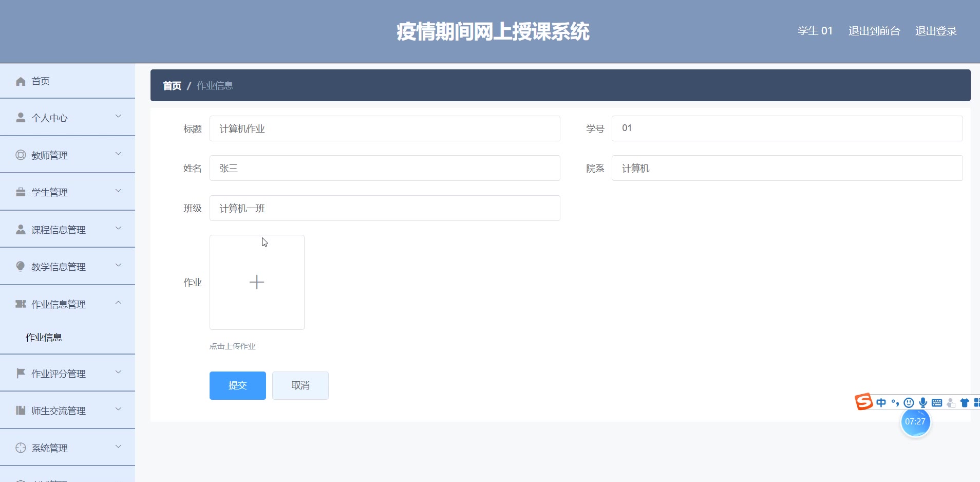The width and height of the screenshot is (980, 482).
Task: Expand the 师生交流管理 menu chevron
Action: pos(118,409)
